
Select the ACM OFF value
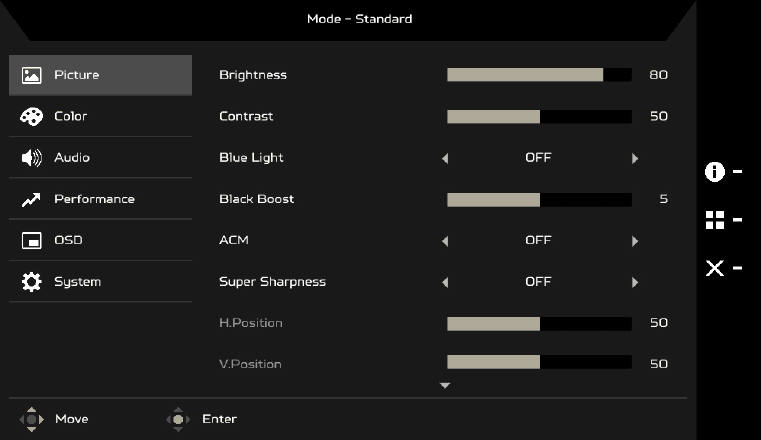(538, 241)
